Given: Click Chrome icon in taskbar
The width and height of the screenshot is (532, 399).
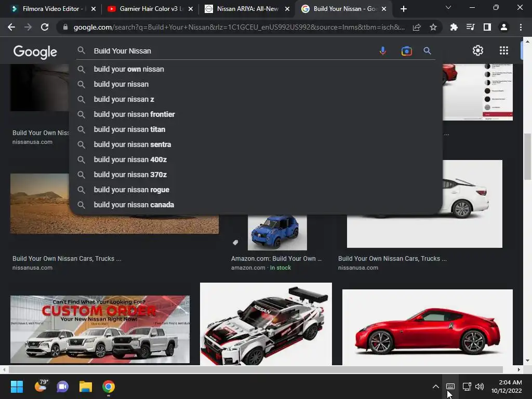Looking at the screenshot, I should tap(109, 387).
